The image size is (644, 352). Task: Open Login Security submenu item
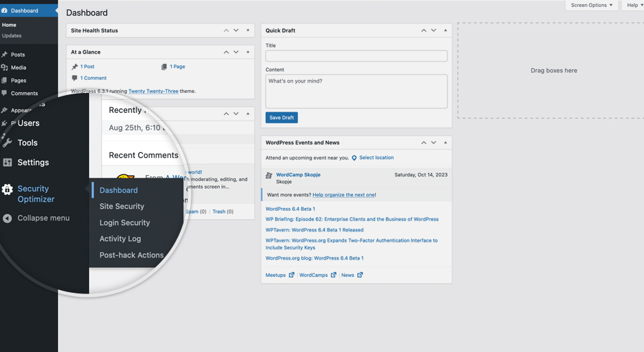(x=124, y=222)
